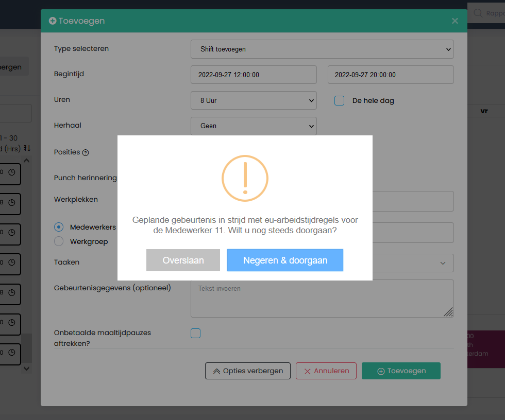Close the Toevoegen dialog with the X icon
The height and width of the screenshot is (420, 505).
point(454,21)
